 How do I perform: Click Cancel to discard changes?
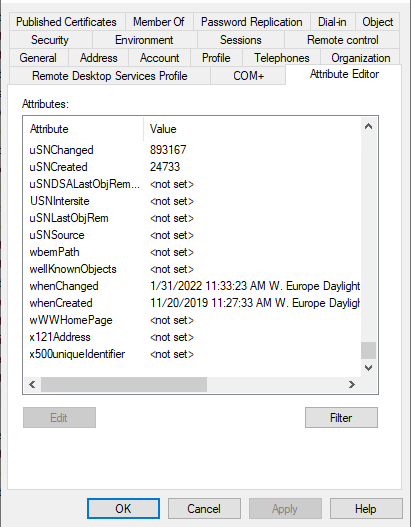pos(204,509)
